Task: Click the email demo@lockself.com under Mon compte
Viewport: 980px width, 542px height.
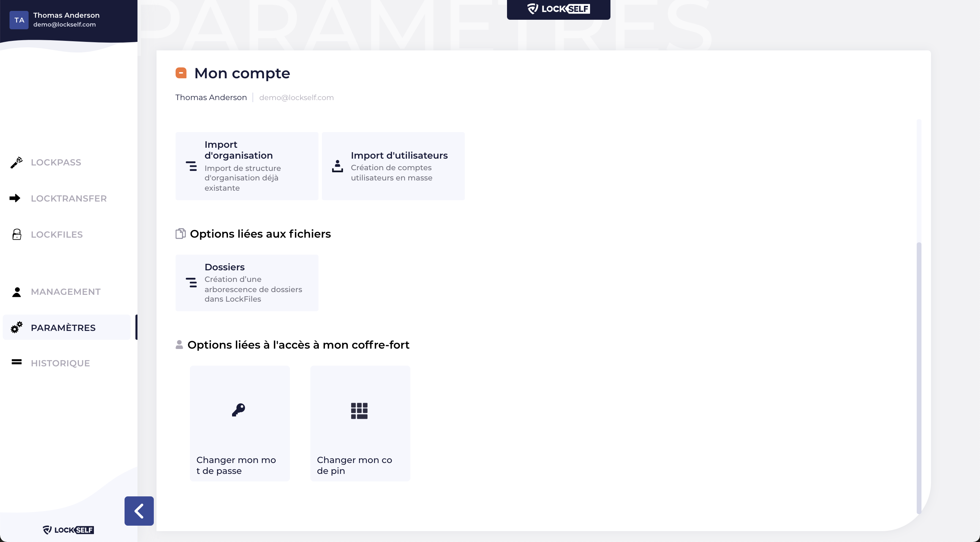Action: tap(296, 97)
